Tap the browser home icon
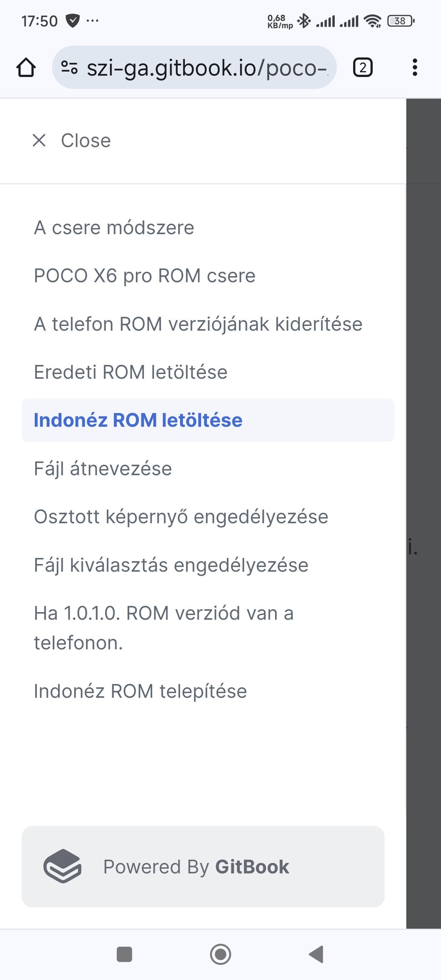This screenshot has height=980, width=441. [x=26, y=67]
